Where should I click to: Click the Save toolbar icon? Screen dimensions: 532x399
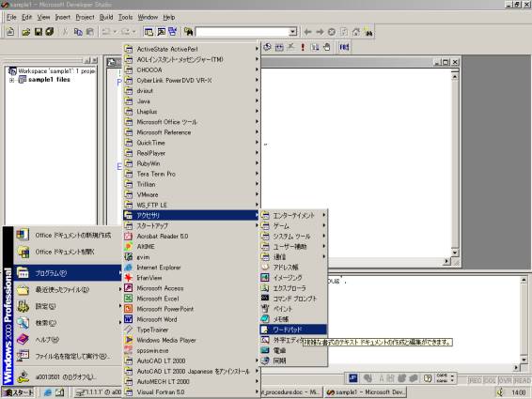[x=39, y=32]
